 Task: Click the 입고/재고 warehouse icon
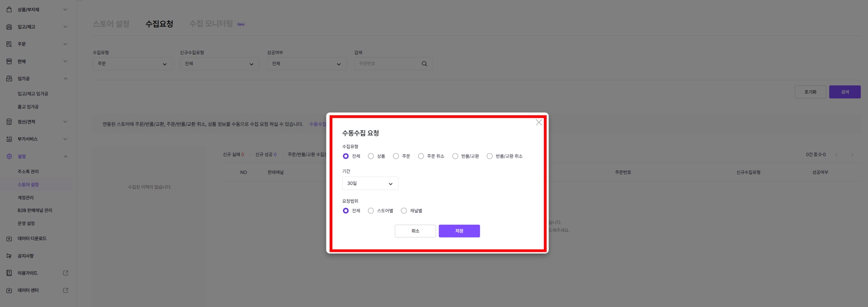click(9, 27)
